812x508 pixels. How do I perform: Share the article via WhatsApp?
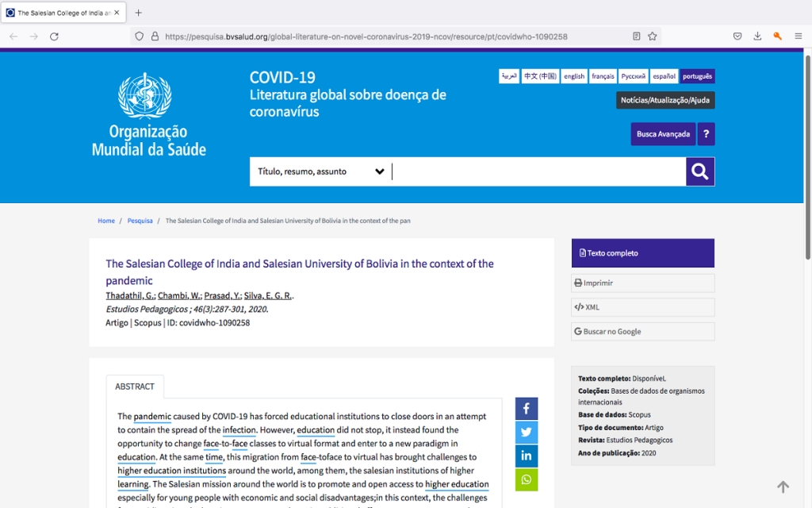tap(527, 479)
